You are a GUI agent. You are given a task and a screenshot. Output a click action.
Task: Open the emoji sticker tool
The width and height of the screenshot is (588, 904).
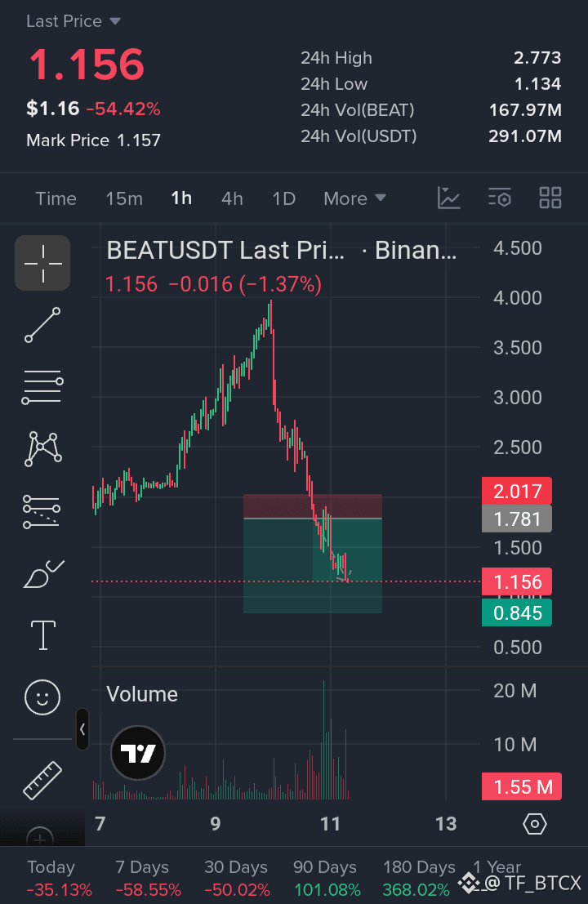42,697
